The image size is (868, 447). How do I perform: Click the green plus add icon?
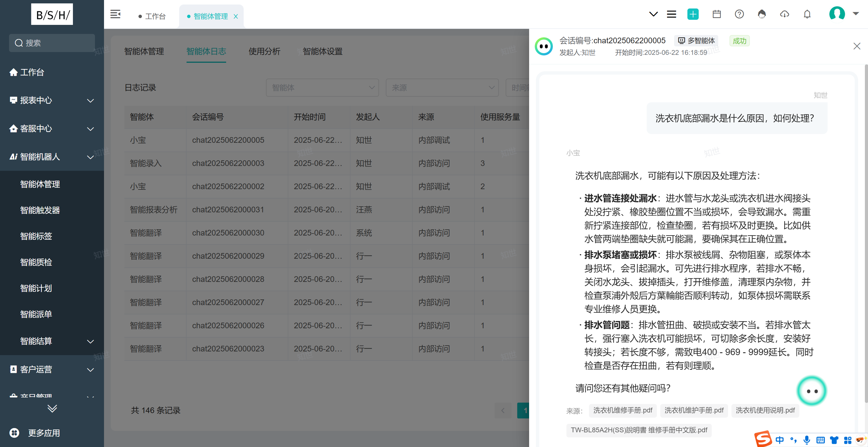(693, 14)
